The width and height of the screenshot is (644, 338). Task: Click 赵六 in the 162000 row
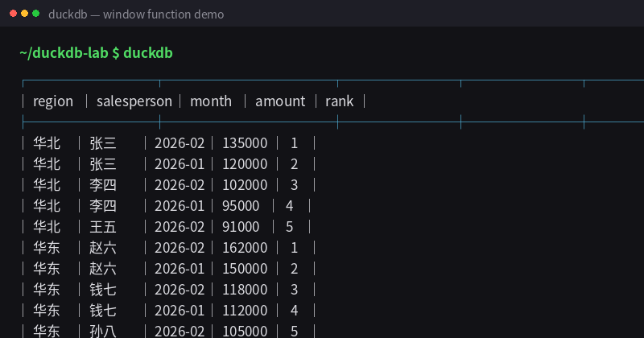point(103,248)
